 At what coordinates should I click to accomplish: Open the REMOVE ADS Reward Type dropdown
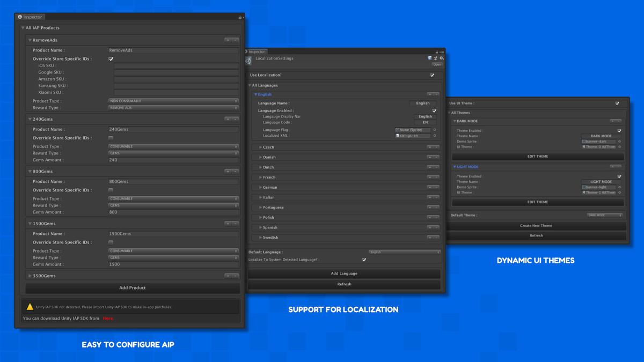pos(173,108)
